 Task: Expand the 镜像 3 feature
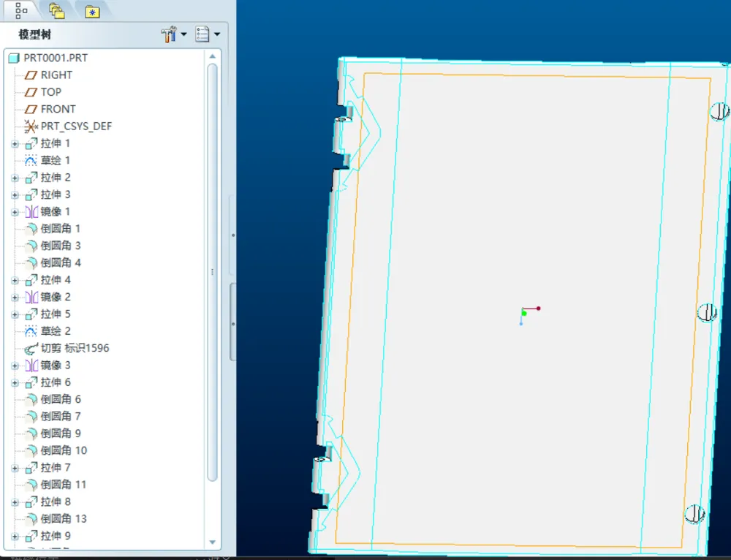(x=15, y=366)
